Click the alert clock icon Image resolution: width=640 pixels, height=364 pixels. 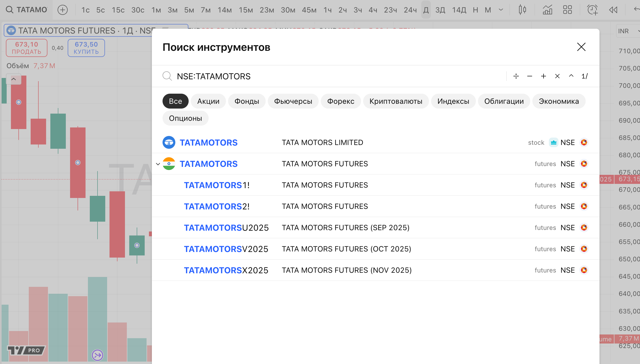[592, 10]
